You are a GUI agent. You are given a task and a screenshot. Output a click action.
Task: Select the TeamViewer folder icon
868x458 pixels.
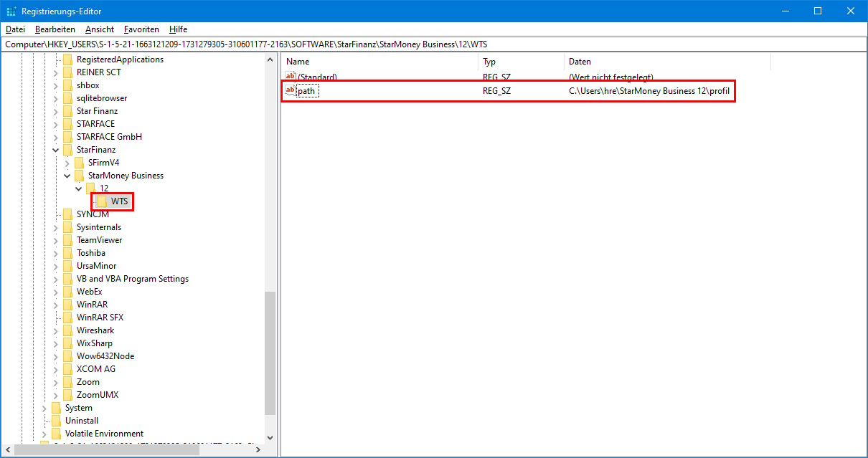click(68, 240)
